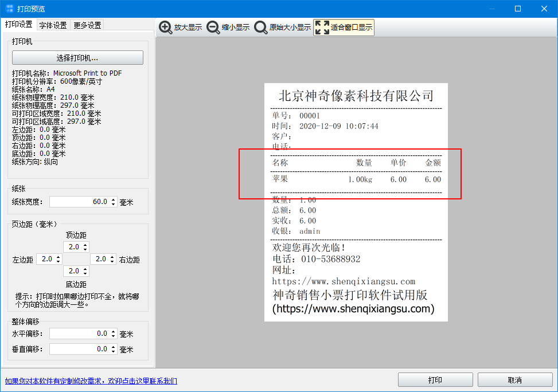Click the app icon in title bar
Image resolution: width=558 pixels, height=392 pixels.
click(10, 9)
